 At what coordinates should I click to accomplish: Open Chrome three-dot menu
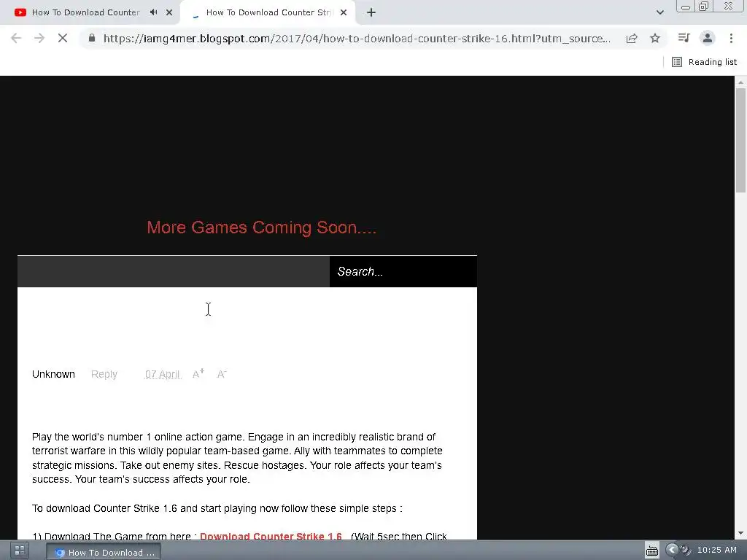(x=731, y=38)
